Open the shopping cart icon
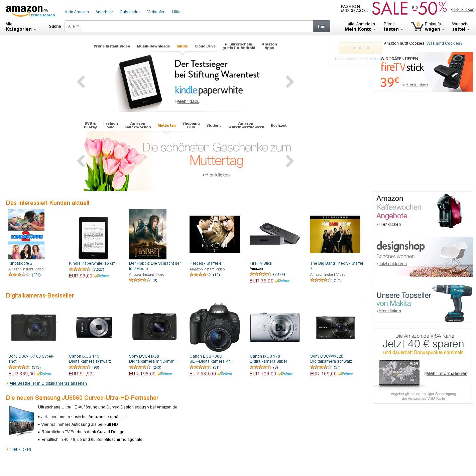This screenshot has height=476, width=476. [x=417, y=26]
